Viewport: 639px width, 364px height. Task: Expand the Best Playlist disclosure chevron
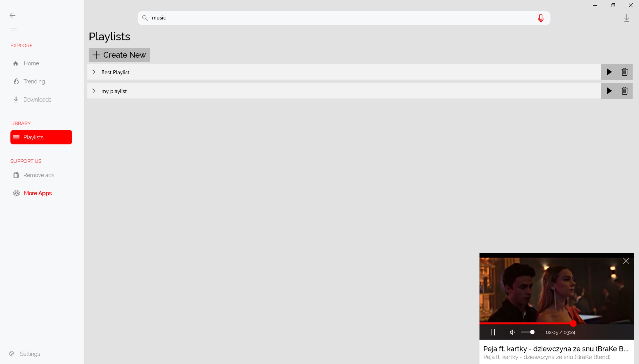click(x=94, y=71)
